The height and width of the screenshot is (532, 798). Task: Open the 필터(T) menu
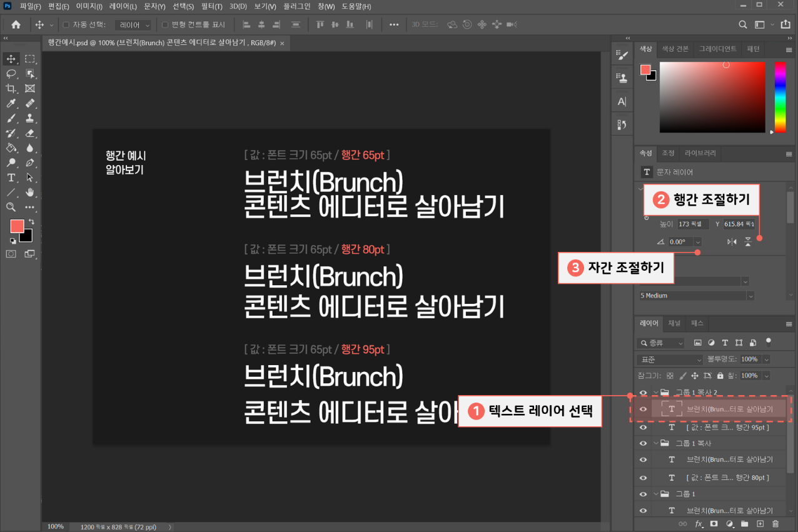[211, 6]
